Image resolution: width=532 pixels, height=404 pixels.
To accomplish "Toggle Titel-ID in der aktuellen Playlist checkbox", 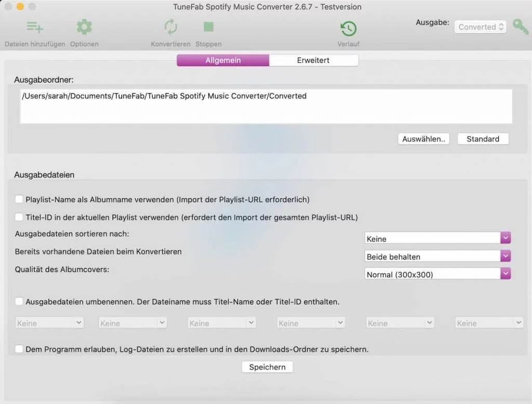I will pos(19,217).
